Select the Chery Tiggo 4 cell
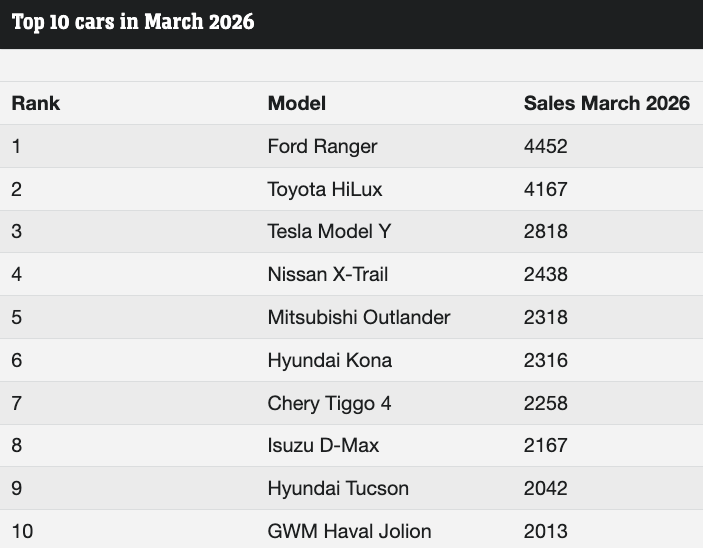This screenshot has width=703, height=548. tap(329, 404)
